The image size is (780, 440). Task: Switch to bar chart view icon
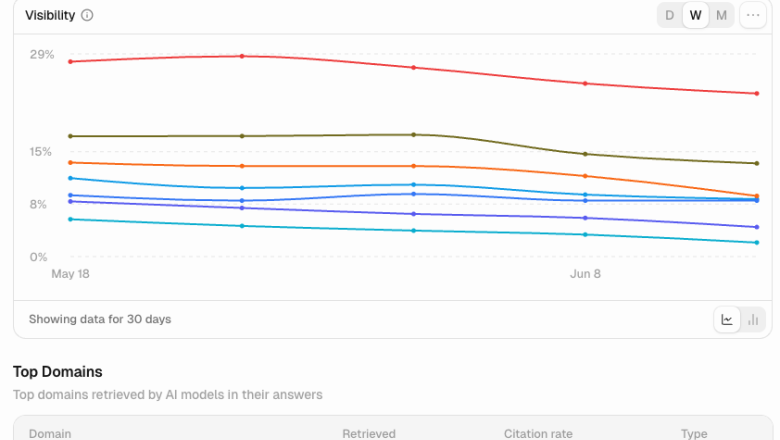click(x=753, y=320)
